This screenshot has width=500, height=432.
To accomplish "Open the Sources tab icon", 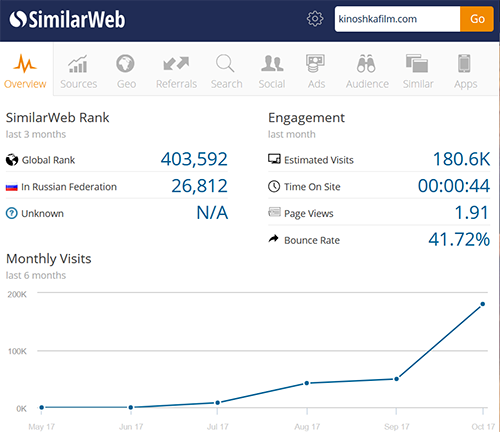I will [x=78, y=72].
